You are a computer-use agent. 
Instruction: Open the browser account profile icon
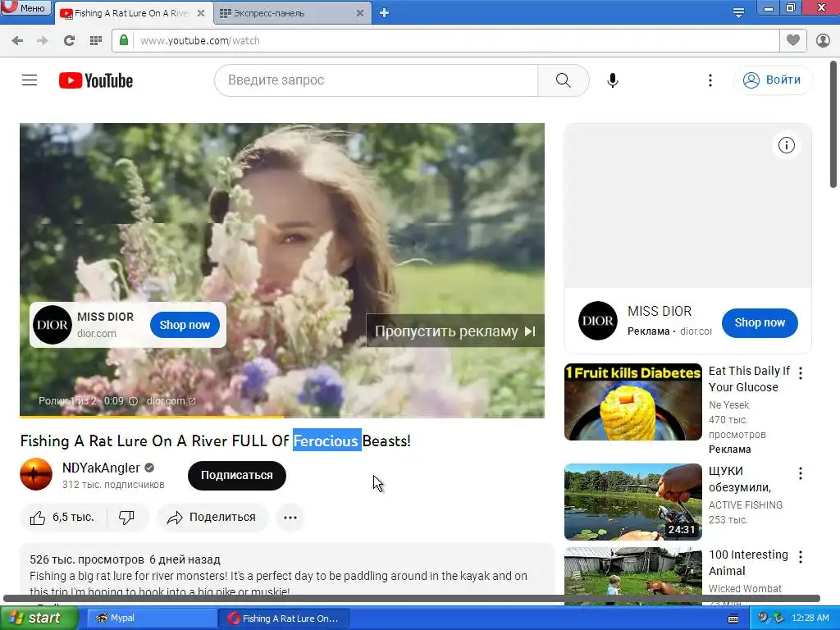[x=823, y=41]
